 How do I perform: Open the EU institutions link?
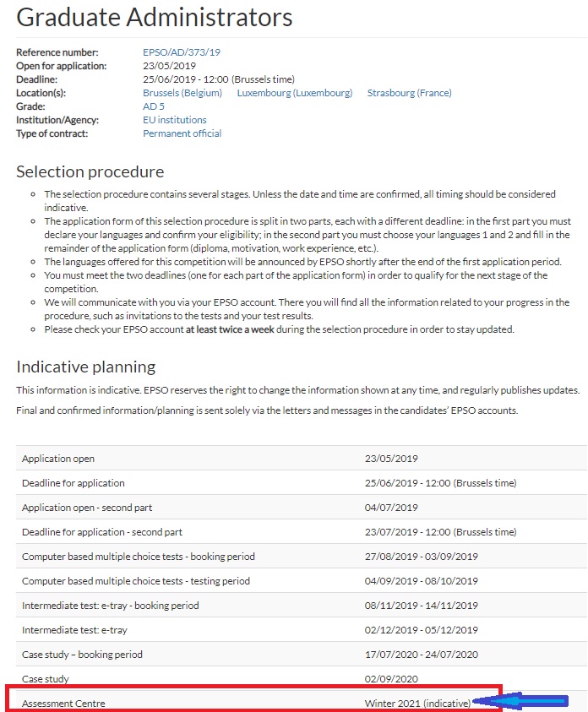(174, 120)
